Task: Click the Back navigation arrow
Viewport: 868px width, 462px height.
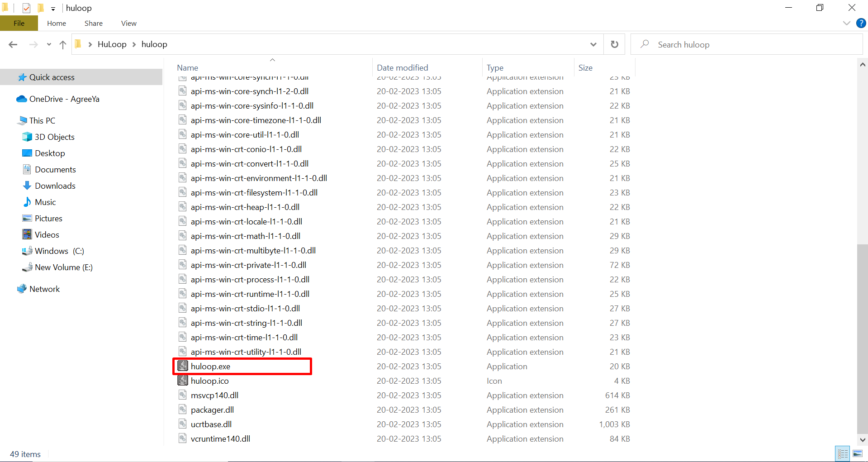Action: (13, 44)
